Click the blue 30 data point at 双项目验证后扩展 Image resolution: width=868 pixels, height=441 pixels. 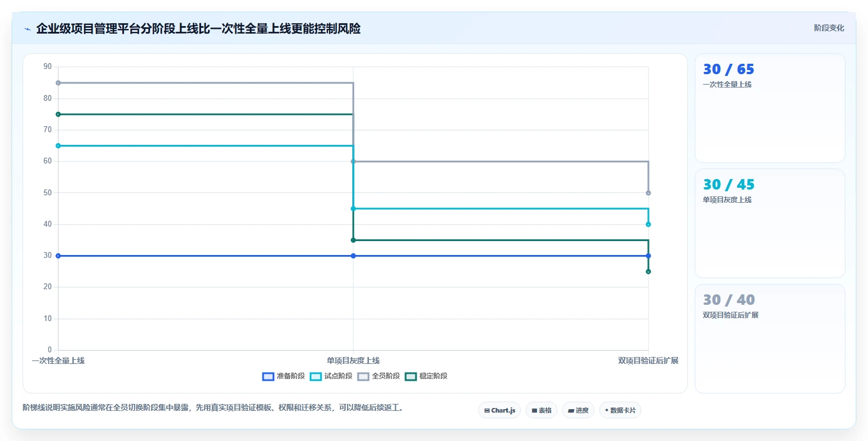pyautogui.click(x=648, y=256)
